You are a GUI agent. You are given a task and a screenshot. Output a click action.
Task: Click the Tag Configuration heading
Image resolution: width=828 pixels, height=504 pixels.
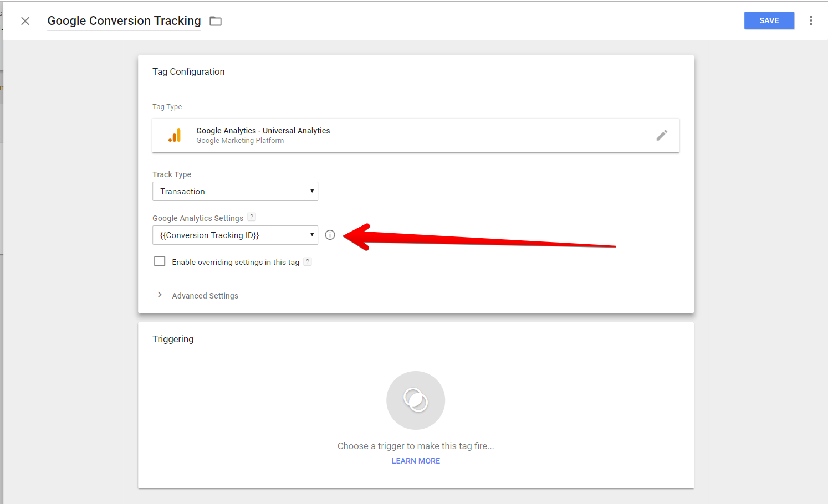click(x=188, y=71)
